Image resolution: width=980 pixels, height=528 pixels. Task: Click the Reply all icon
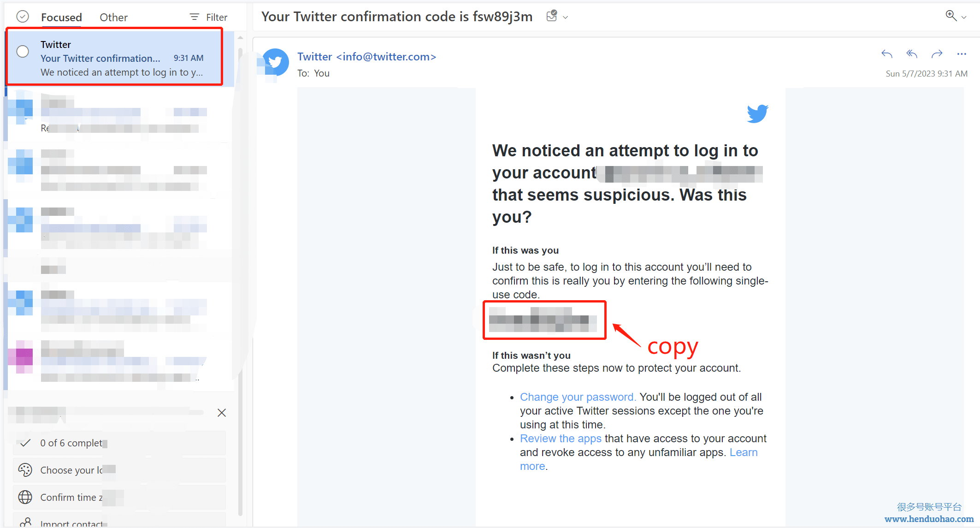tap(911, 54)
